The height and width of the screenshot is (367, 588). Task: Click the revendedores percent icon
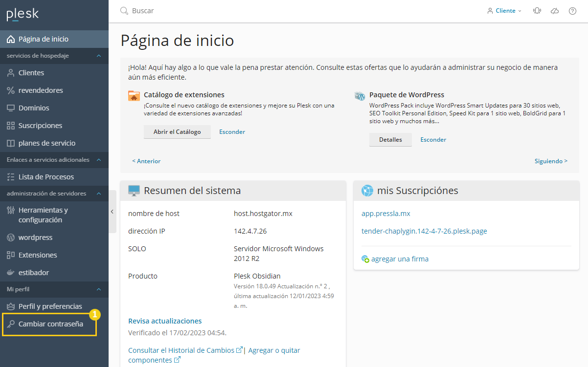[11, 90]
